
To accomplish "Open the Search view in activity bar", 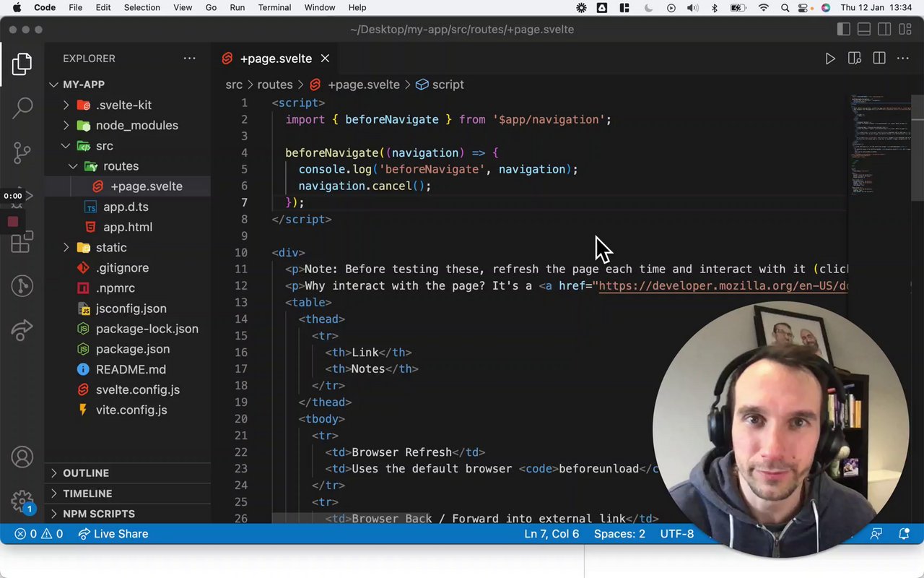I will [22, 108].
